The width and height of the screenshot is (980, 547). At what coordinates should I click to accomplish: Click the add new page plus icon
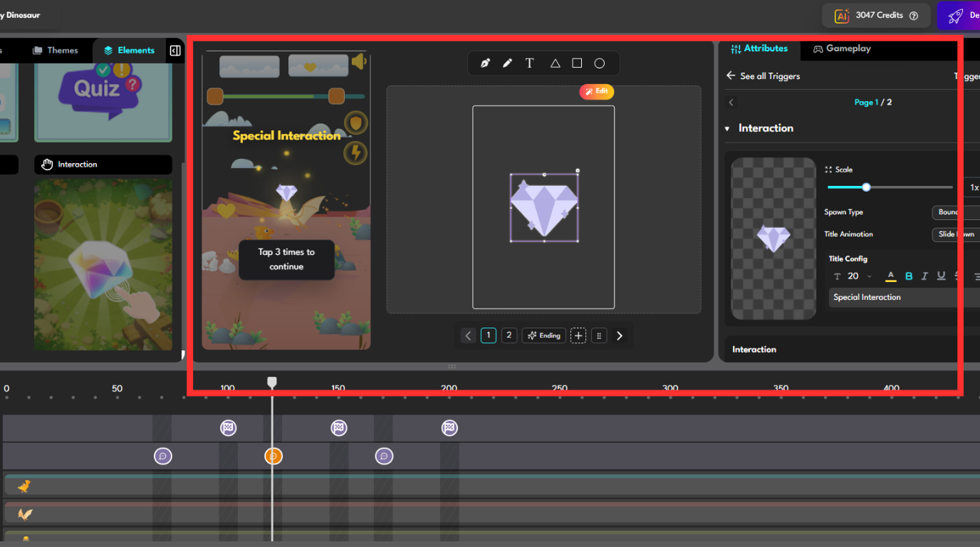578,335
